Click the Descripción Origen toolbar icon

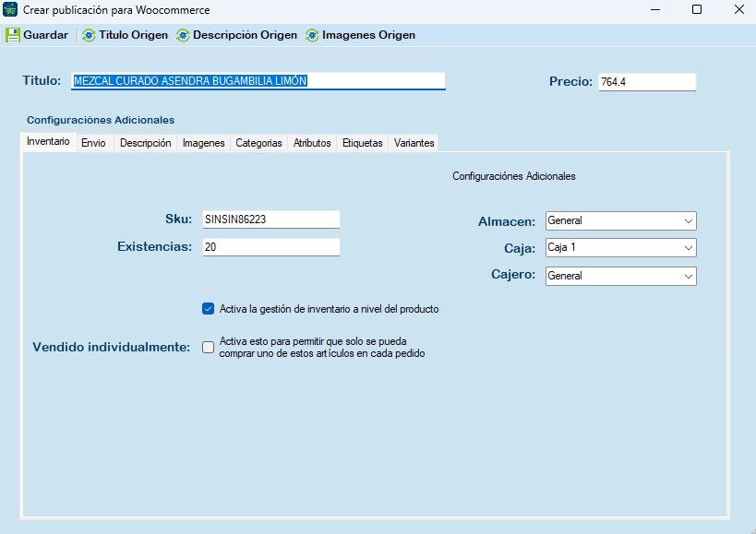[183, 35]
